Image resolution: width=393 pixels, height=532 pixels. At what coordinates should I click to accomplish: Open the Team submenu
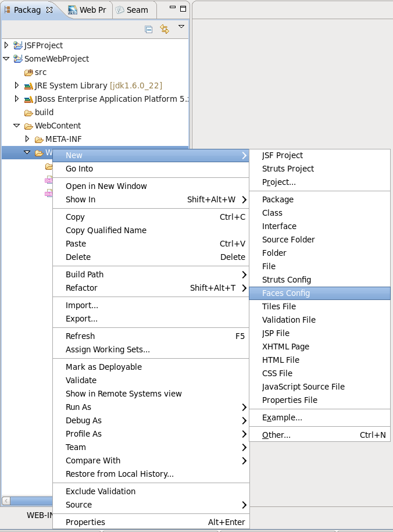pyautogui.click(x=151, y=447)
